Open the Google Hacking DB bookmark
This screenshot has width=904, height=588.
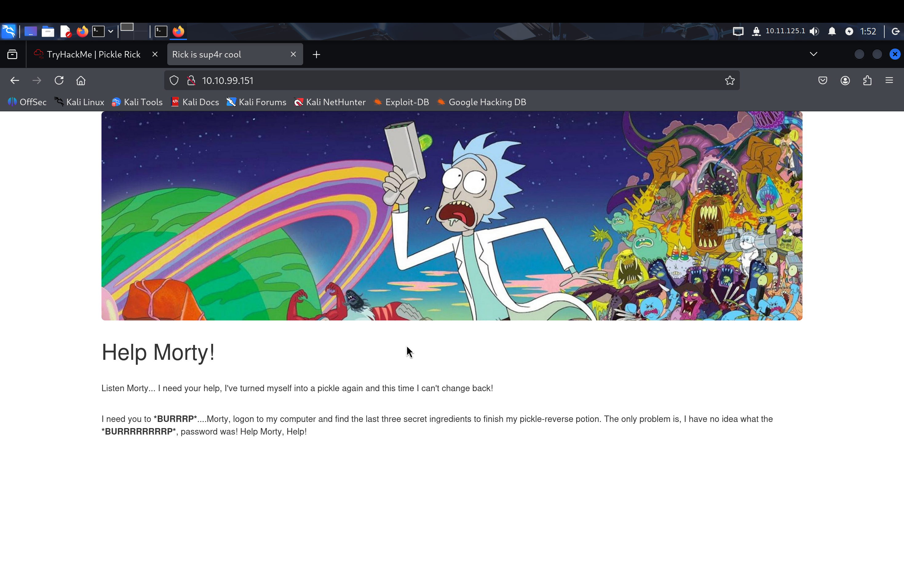pos(482,102)
